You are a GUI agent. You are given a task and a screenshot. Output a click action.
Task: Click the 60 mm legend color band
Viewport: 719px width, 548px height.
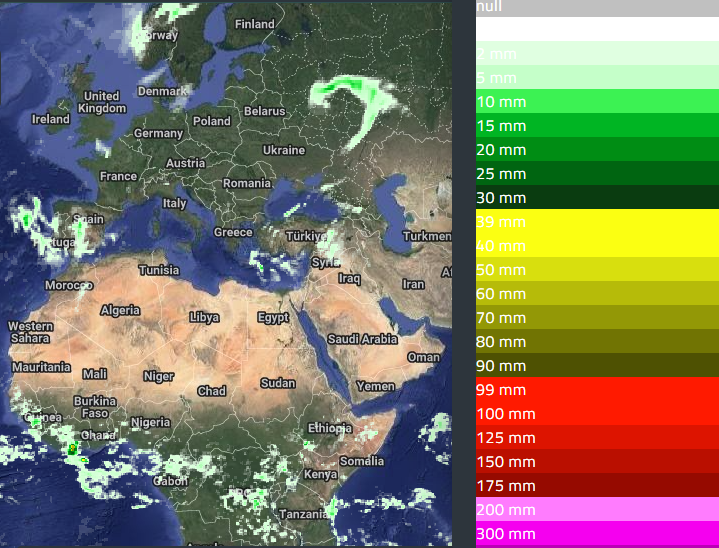[597, 294]
